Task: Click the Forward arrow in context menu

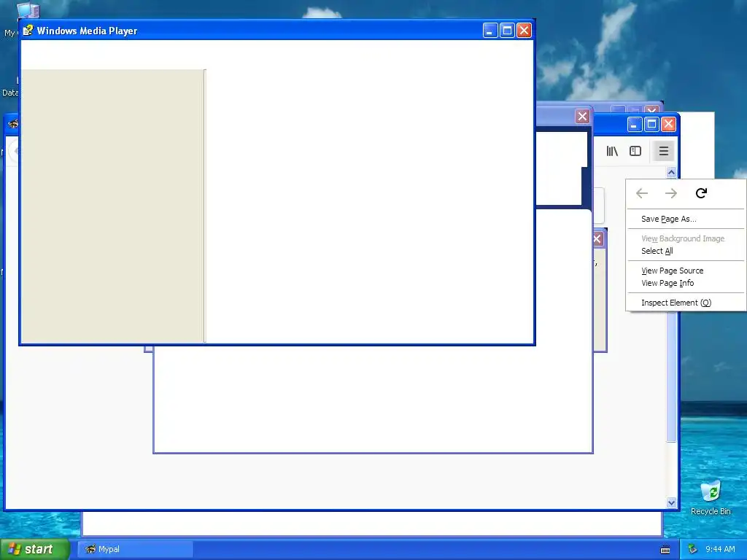Action: [x=671, y=193]
